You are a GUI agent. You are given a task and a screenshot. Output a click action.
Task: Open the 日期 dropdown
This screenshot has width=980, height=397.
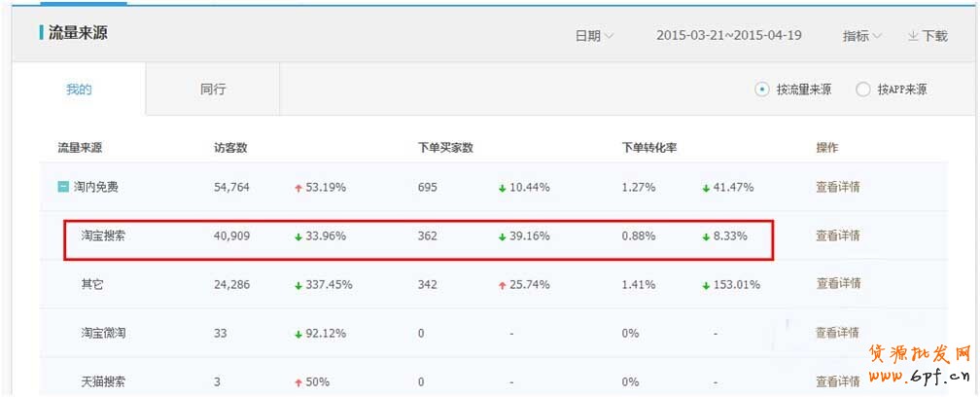click(594, 36)
